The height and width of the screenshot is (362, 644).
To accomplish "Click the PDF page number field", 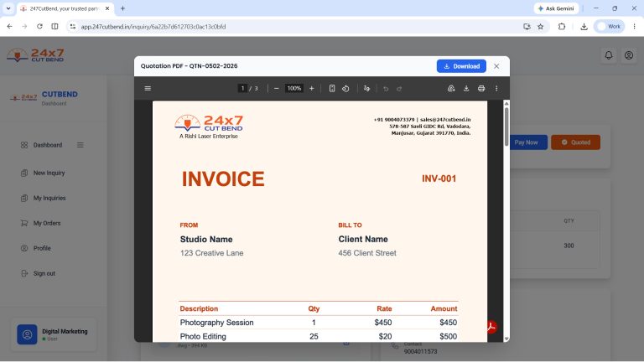I will 242,88.
